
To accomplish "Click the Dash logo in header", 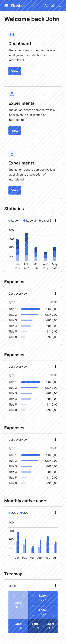I will (x=16, y=5).
